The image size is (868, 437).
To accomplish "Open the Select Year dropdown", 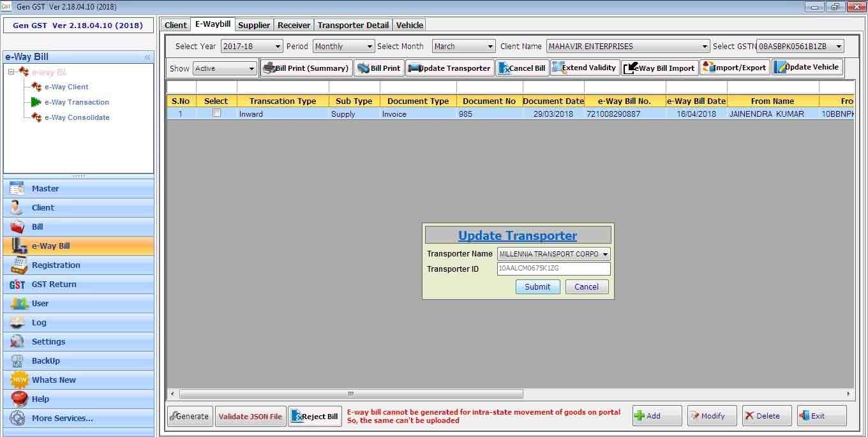I will pos(278,47).
